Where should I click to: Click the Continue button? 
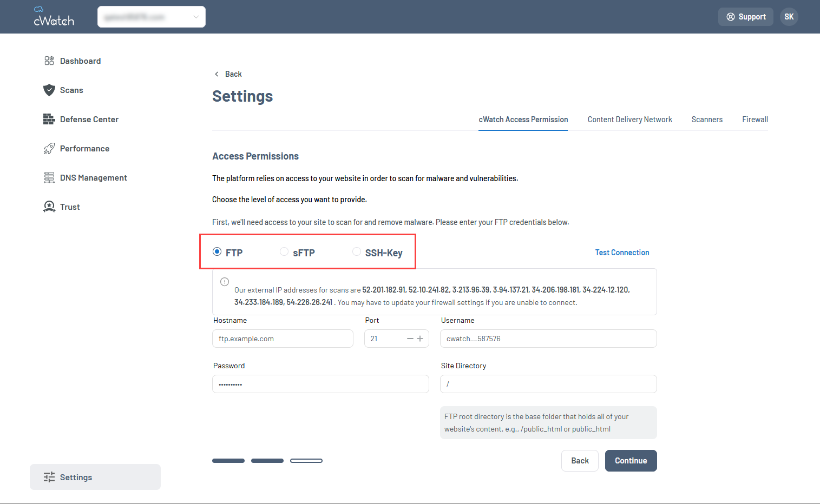[631, 461]
